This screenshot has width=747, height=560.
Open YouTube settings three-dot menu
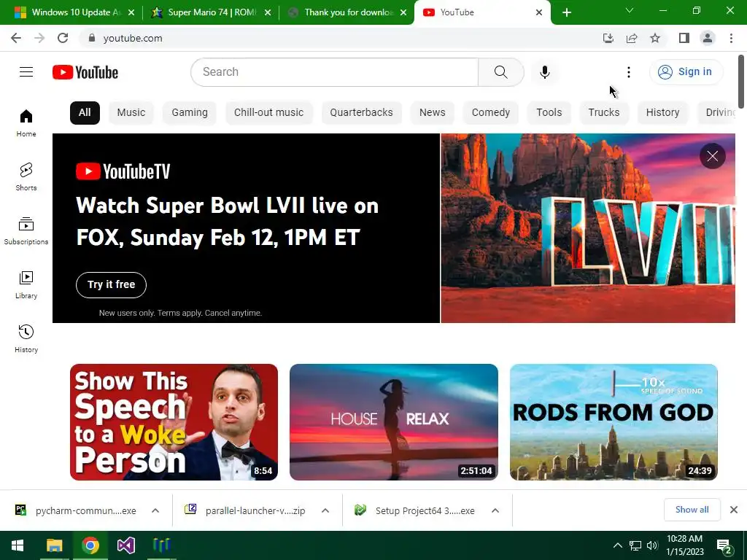[628, 72]
